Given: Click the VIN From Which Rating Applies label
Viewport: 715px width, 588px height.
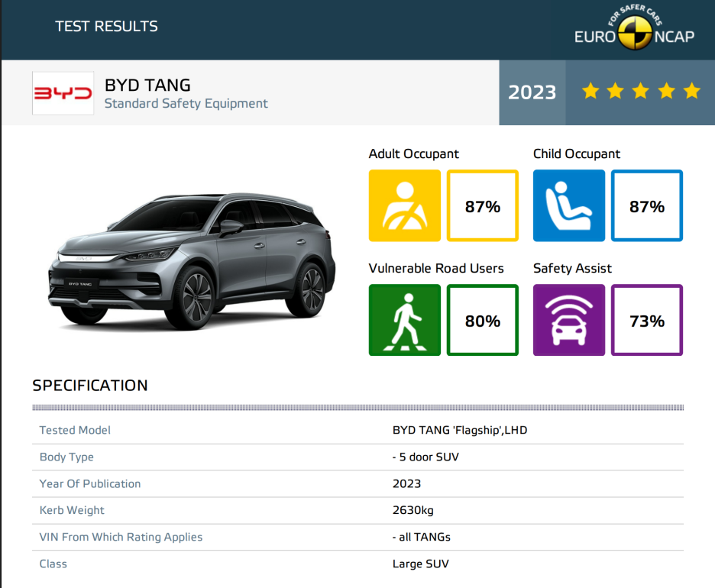Looking at the screenshot, I should pyautogui.click(x=121, y=538).
